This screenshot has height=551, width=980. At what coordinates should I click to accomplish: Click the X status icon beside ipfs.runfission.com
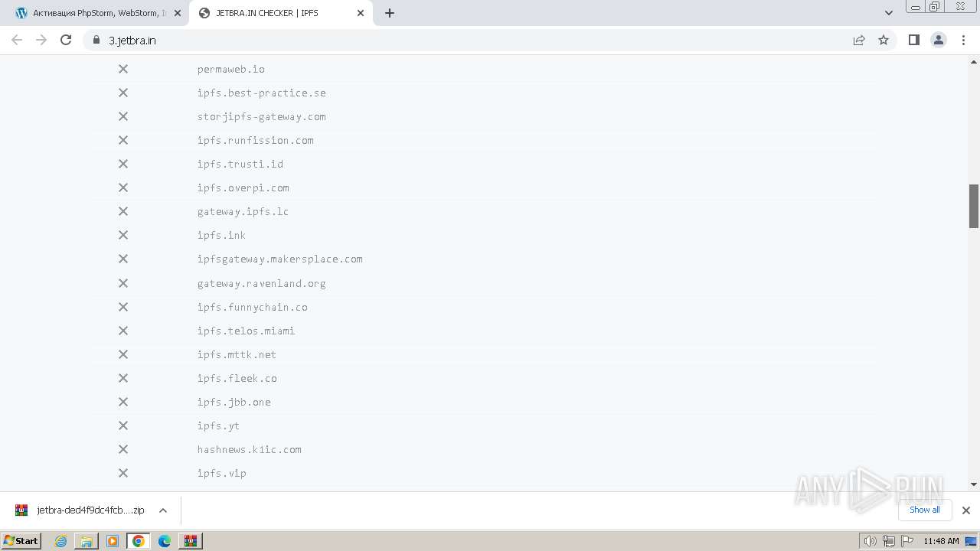(122, 140)
